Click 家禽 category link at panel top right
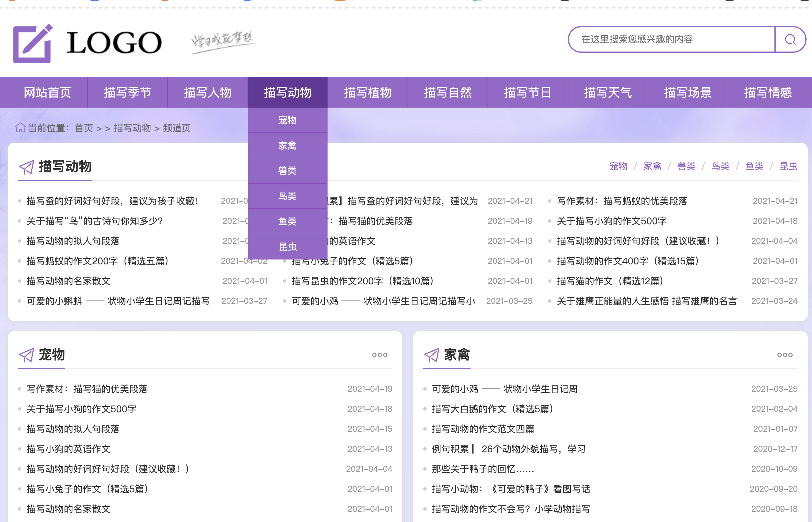This screenshot has height=522, width=812. point(652,166)
